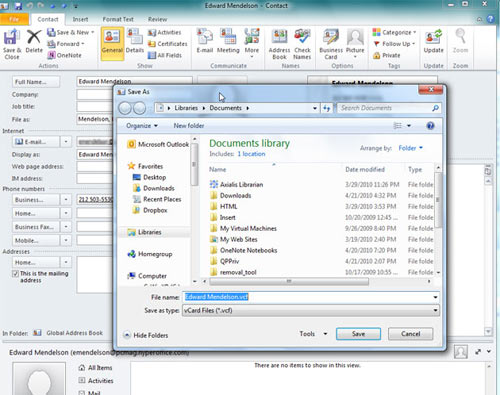Viewport: 500px width, 395px height.
Task: Mark the contact as Private
Action: pyautogui.click(x=387, y=55)
